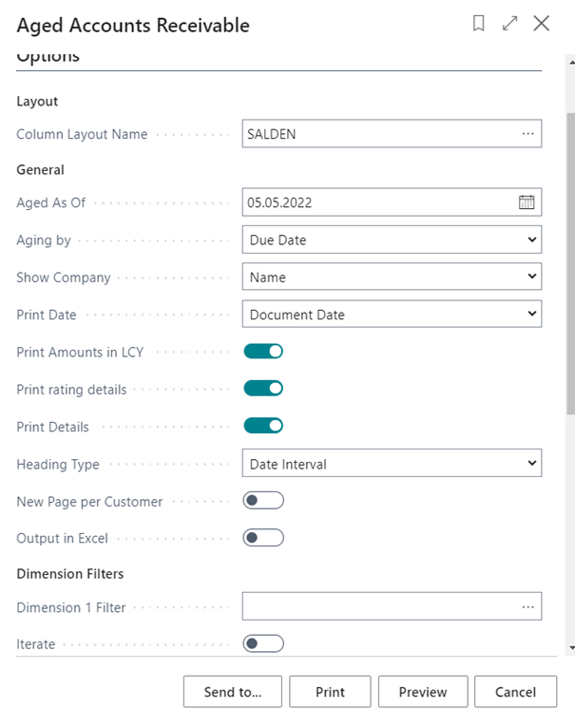The width and height of the screenshot is (575, 728).
Task: Expand the Aging by dropdown
Action: tap(392, 240)
